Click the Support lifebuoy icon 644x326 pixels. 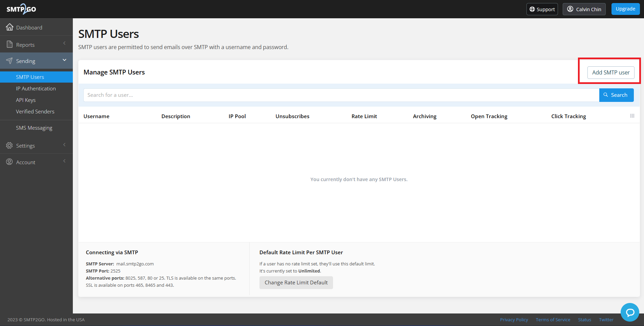point(532,9)
